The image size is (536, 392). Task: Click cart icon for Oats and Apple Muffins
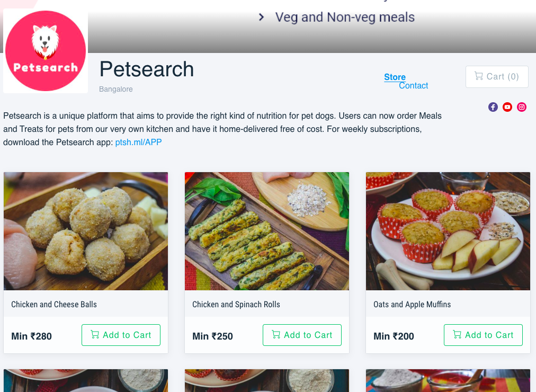pyautogui.click(x=458, y=335)
